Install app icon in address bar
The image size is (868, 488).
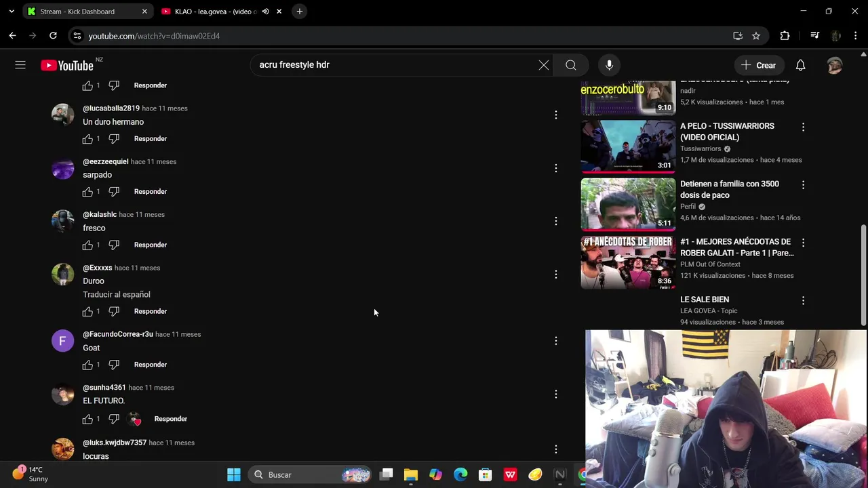click(738, 36)
